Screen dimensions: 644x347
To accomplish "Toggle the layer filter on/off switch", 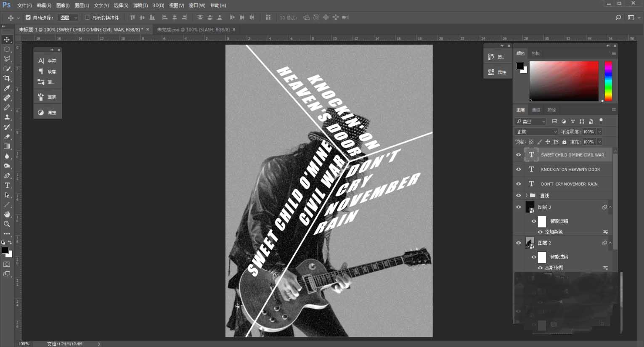I will pos(601,121).
